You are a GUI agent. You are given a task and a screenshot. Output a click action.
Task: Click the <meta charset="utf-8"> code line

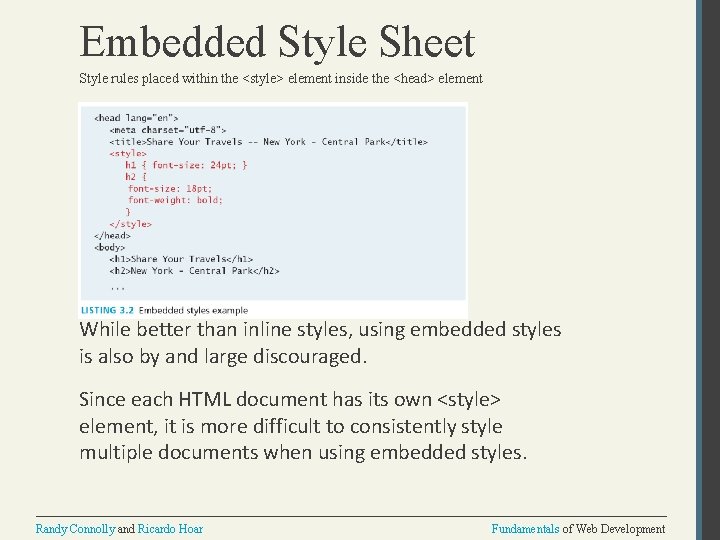pyautogui.click(x=168, y=130)
